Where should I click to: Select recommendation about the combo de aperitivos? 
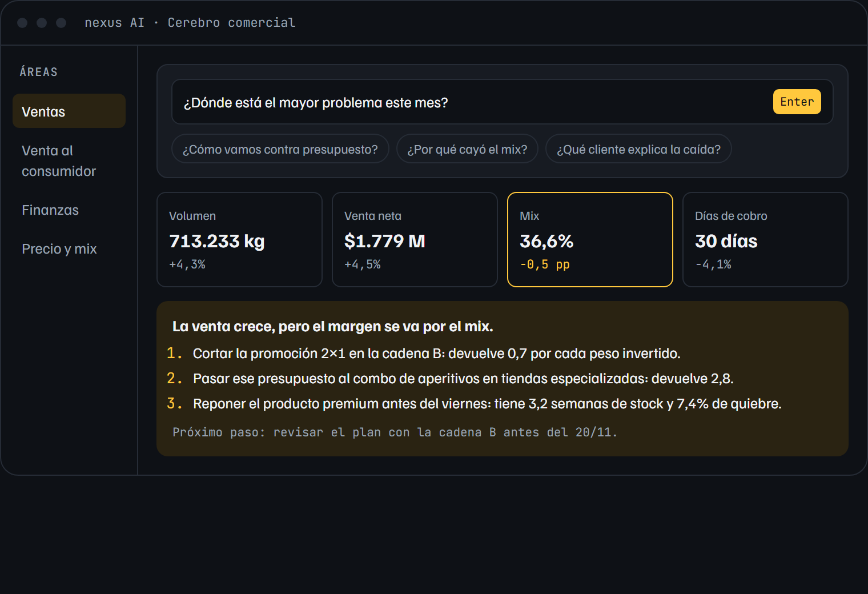(x=463, y=379)
